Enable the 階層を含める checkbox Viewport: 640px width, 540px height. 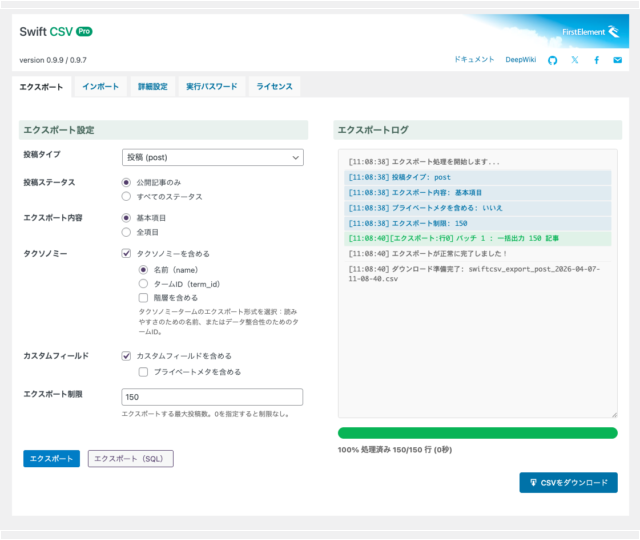point(144,297)
